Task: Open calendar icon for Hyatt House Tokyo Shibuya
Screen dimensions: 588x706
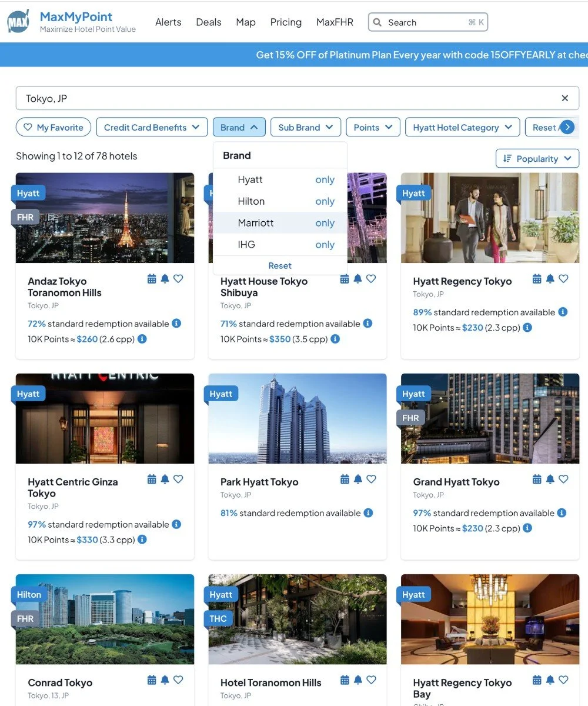Action: click(x=345, y=279)
